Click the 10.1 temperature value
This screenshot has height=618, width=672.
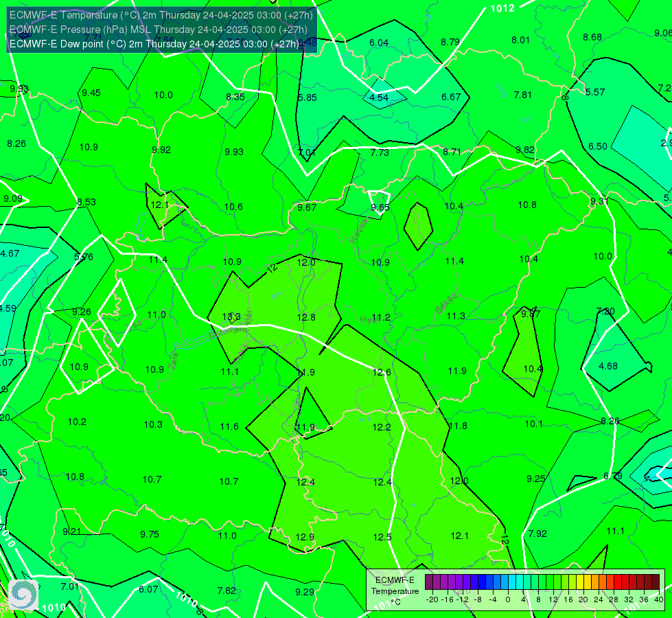click(533, 424)
